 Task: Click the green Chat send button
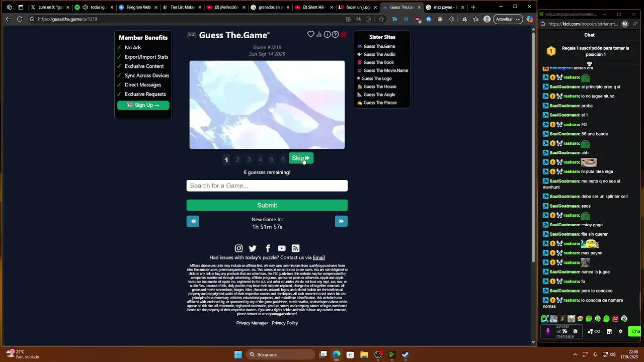click(635, 331)
